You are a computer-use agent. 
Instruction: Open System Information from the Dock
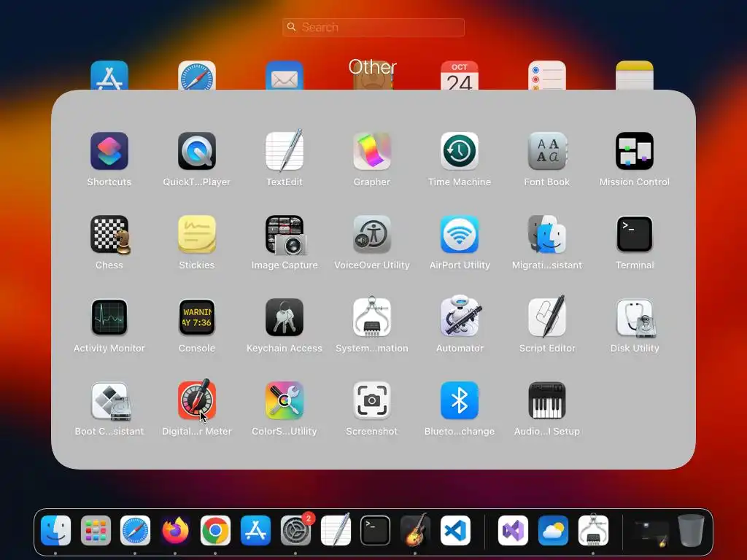coord(593,529)
